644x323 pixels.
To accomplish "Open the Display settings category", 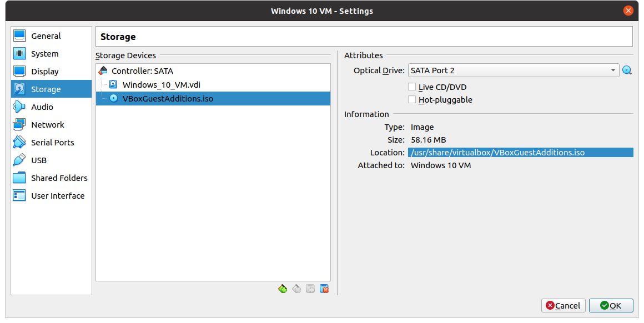I will 51,72.
